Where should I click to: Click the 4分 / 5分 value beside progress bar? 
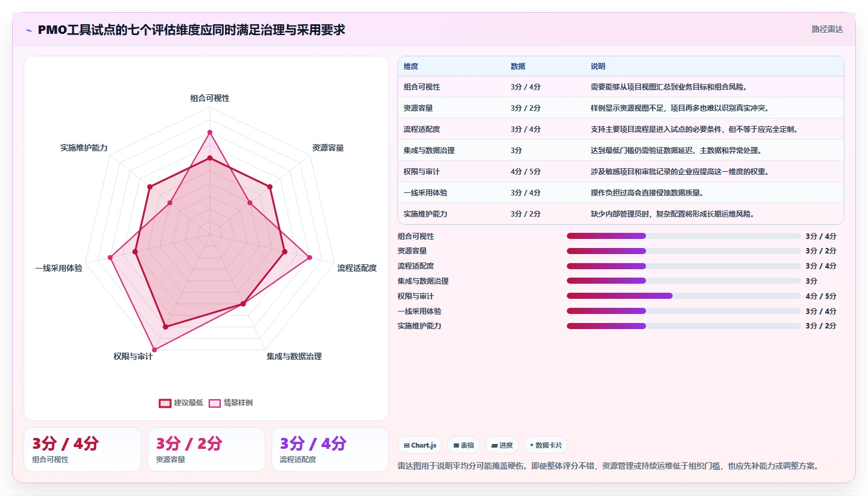click(x=821, y=296)
